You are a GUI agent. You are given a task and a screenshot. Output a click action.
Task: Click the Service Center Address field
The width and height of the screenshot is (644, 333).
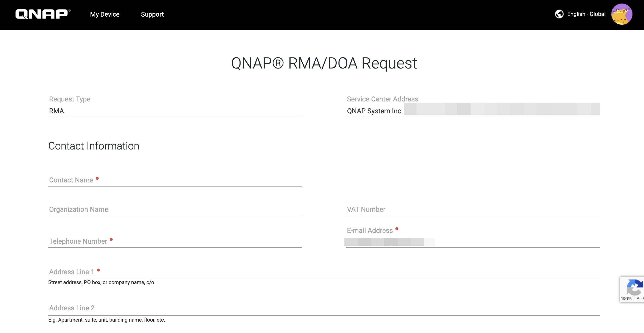coord(473,111)
